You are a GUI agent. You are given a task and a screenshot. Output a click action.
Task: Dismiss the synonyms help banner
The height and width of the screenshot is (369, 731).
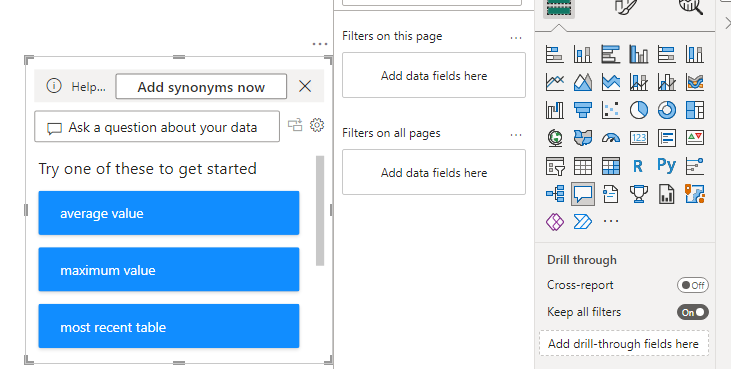pos(305,86)
